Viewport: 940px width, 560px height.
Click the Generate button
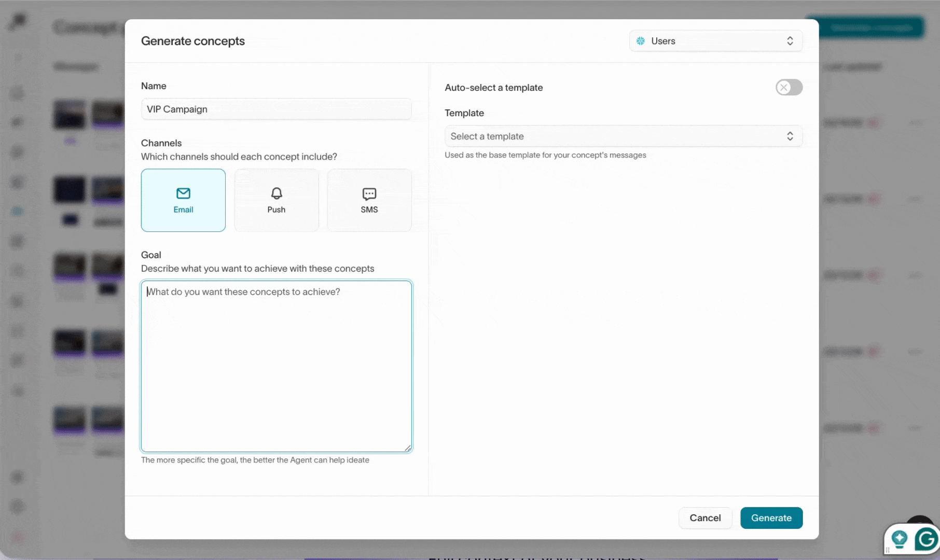point(771,518)
